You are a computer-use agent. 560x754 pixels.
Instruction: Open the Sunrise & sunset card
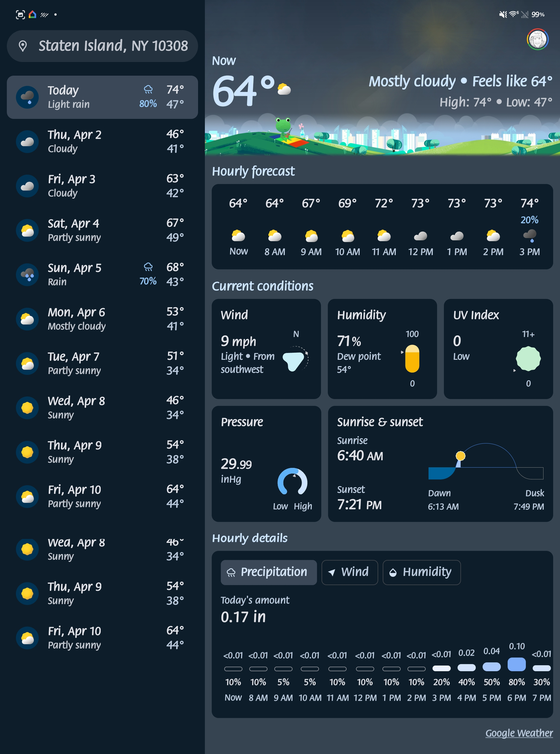tap(440, 464)
